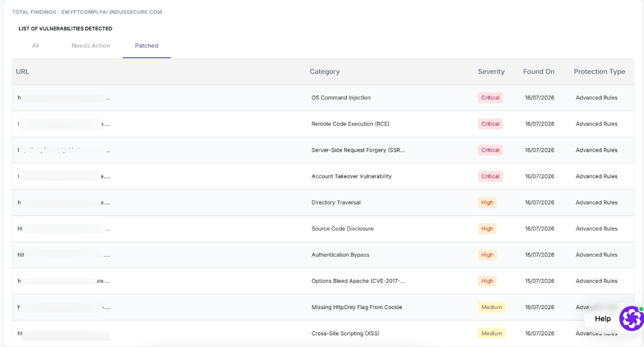Click the 15/07/2026 date for Options Bleed
Screen dimensions: 644x347
point(539,281)
